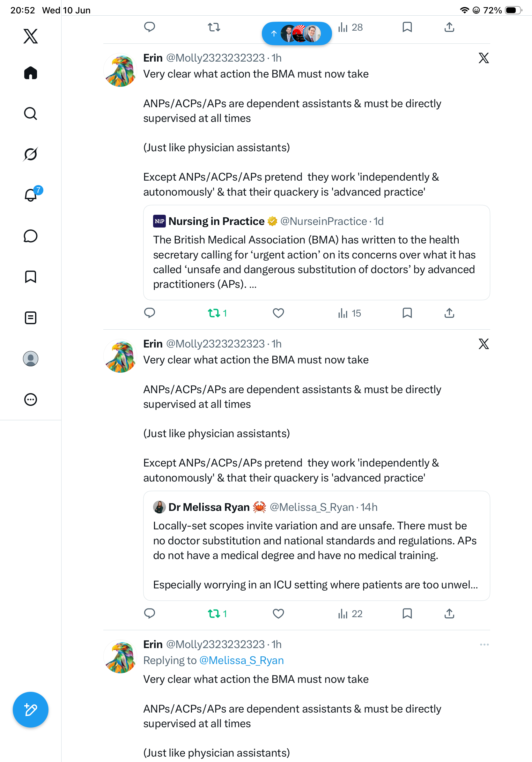Like the post quoting Nursing in Practice

(278, 313)
